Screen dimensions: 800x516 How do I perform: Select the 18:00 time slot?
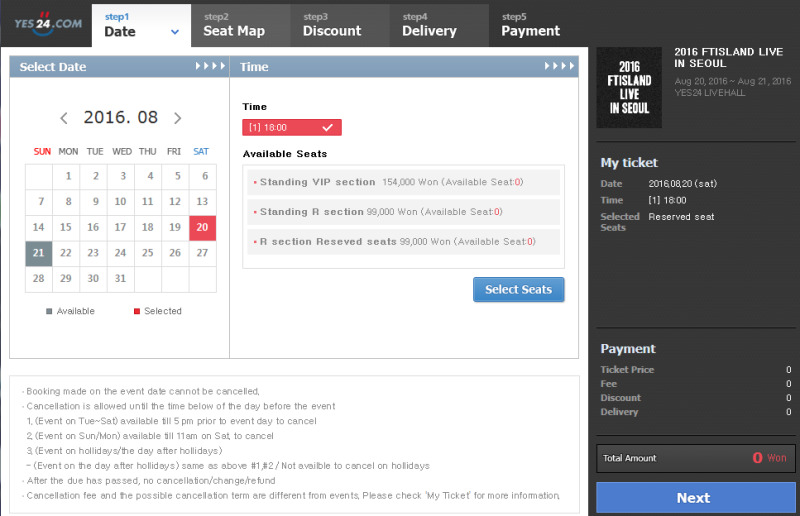(292, 127)
